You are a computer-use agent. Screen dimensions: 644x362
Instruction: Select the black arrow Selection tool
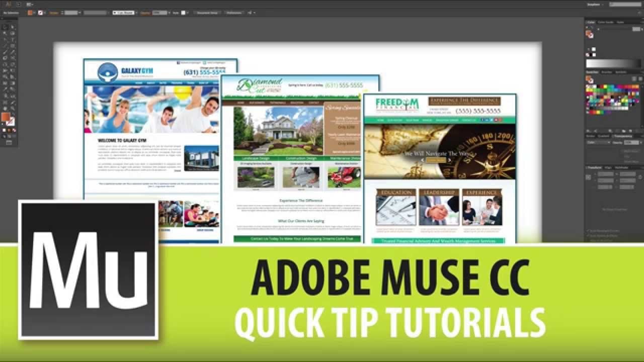[5, 27]
